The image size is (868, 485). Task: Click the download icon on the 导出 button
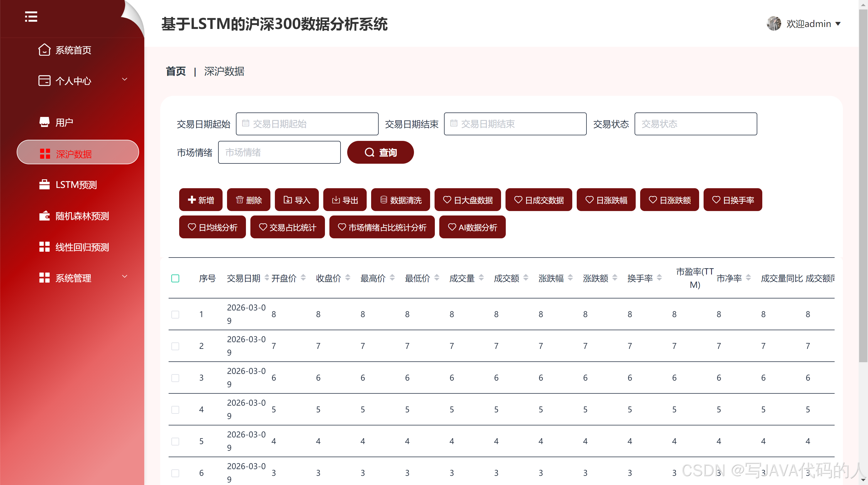tap(336, 200)
